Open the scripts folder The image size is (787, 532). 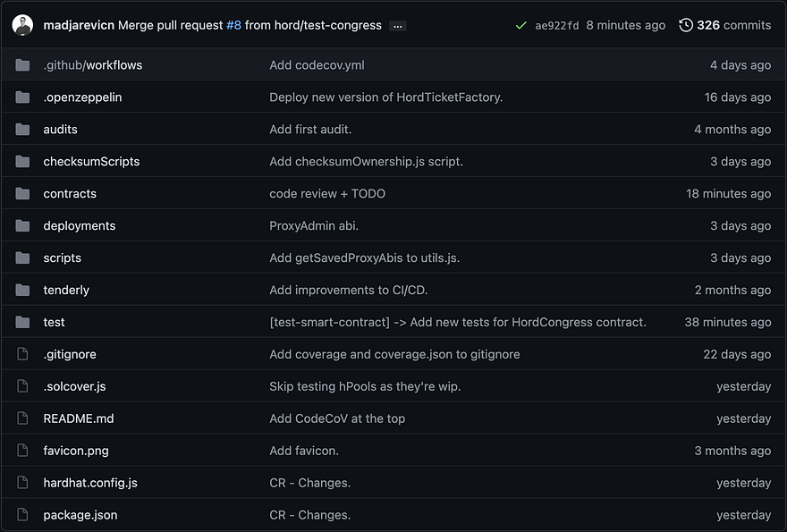pos(63,258)
